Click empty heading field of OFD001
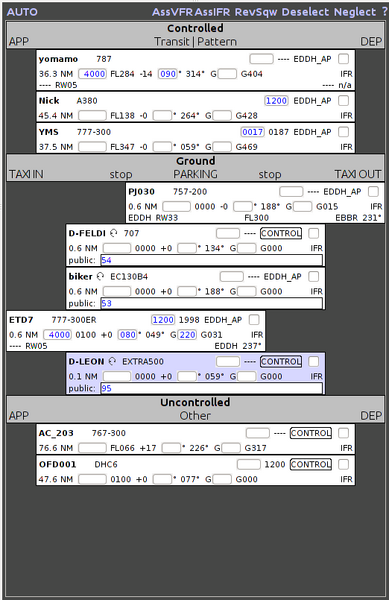The image size is (389, 600). [162, 479]
